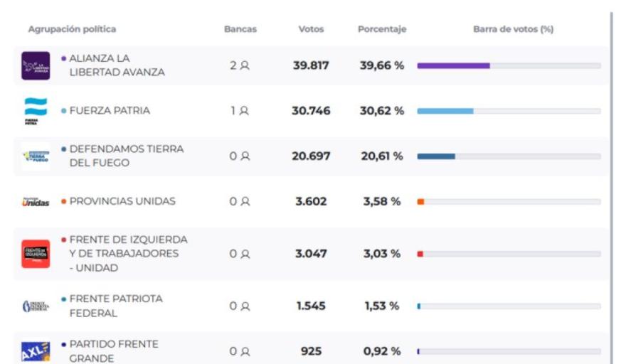
Task: Click the vertical scrollbar on the right edge
Action: point(611,178)
